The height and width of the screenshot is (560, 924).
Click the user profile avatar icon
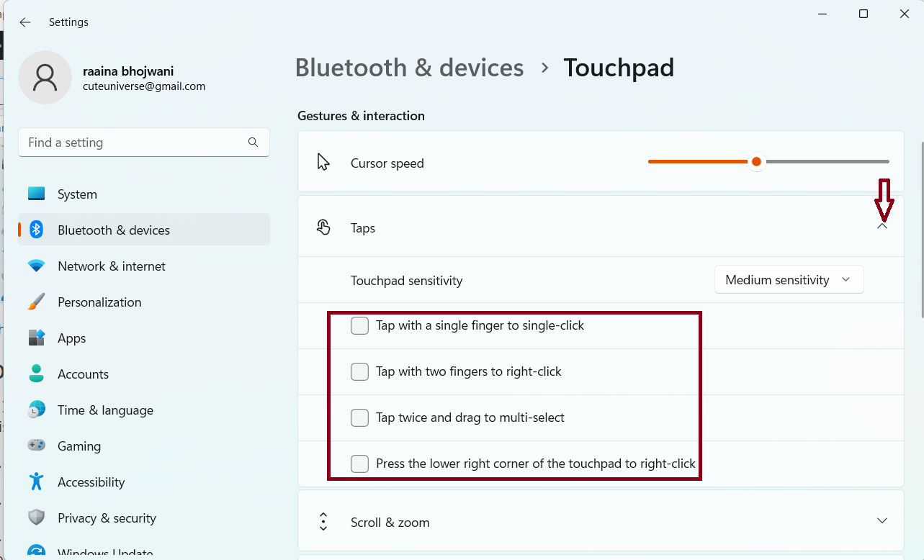click(45, 77)
